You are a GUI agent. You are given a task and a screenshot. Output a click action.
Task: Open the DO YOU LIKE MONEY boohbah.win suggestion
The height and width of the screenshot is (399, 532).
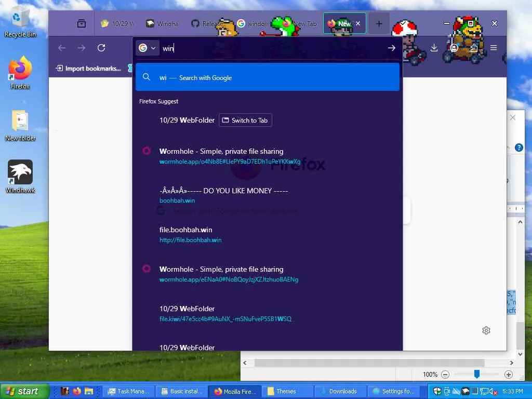pyautogui.click(x=268, y=195)
